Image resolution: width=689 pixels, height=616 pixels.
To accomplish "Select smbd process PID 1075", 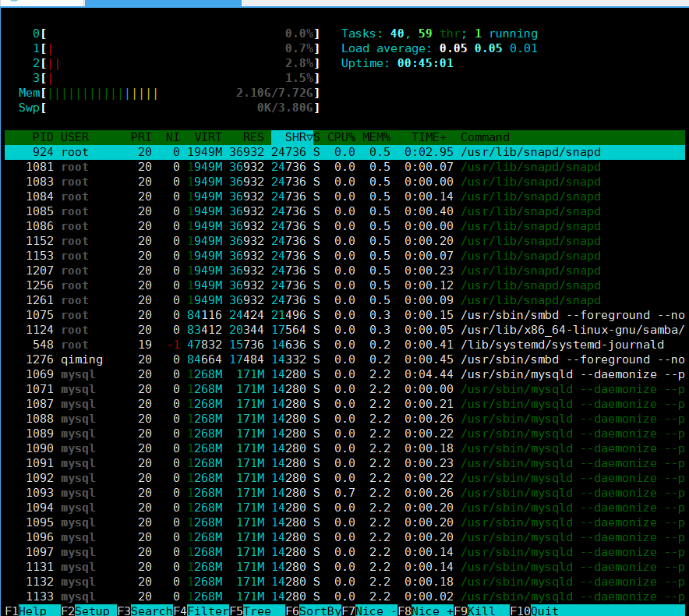I will [x=344, y=315].
